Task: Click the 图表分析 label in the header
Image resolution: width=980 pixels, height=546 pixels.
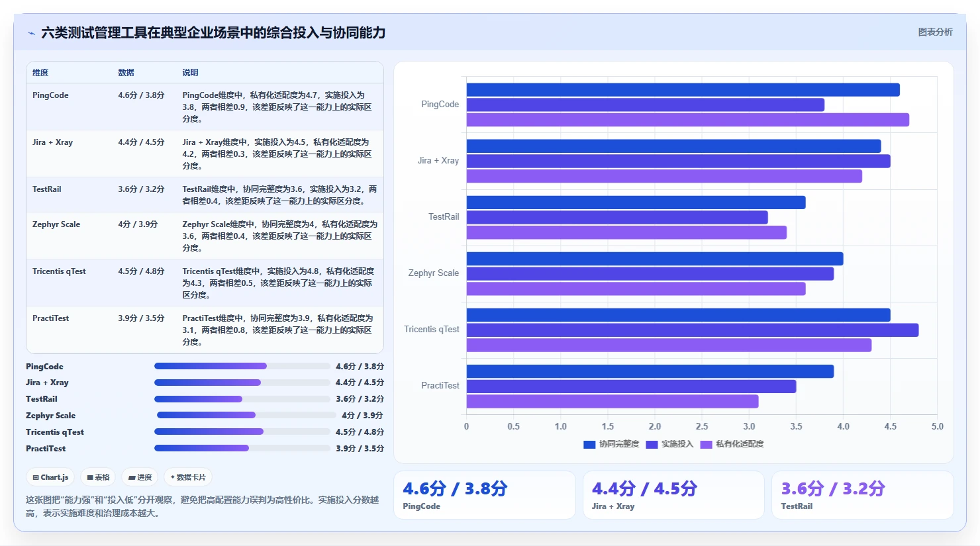Action: 935,32
